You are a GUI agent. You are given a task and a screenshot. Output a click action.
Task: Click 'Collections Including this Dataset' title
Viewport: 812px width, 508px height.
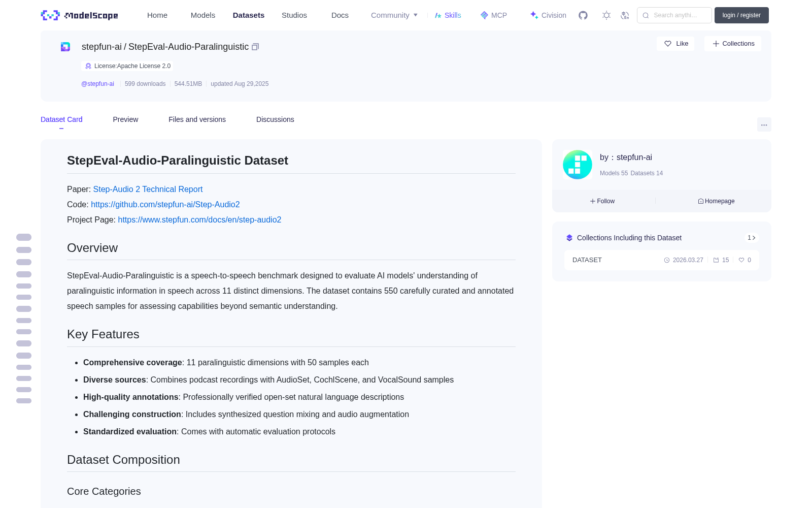[629, 238]
